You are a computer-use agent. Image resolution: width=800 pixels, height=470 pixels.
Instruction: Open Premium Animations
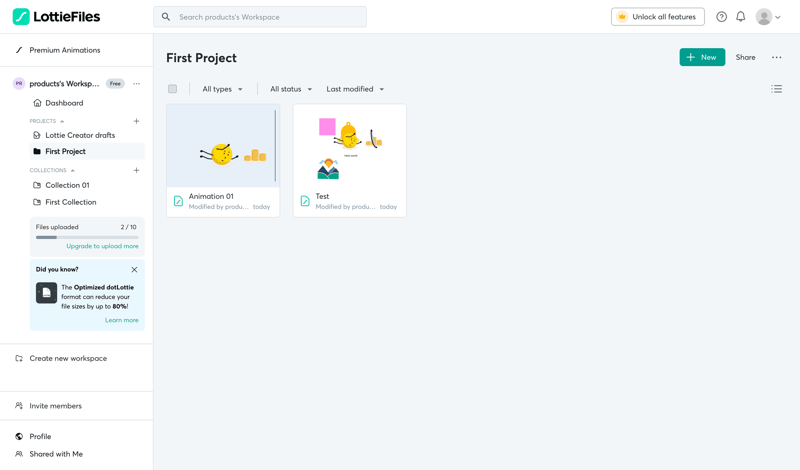pos(65,50)
